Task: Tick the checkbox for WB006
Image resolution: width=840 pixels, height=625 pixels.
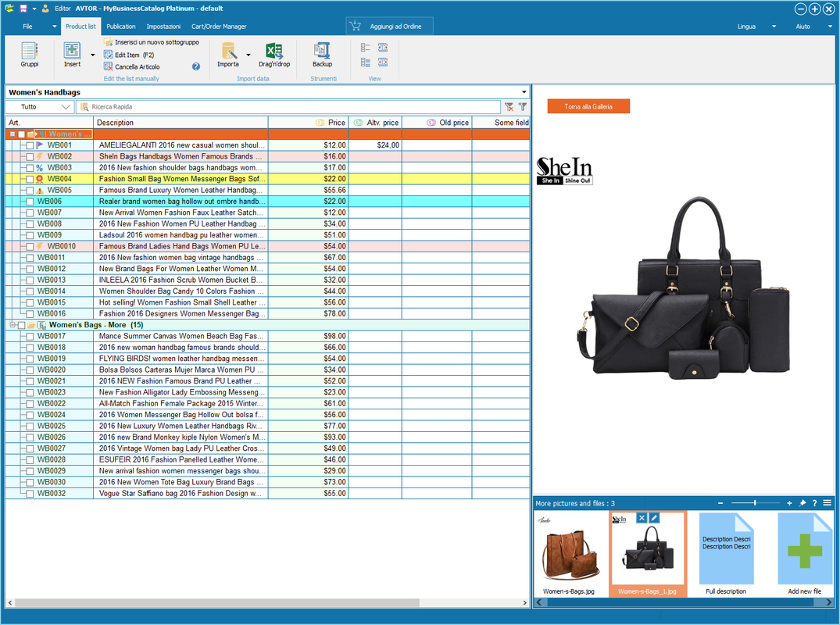Action: pos(30,202)
